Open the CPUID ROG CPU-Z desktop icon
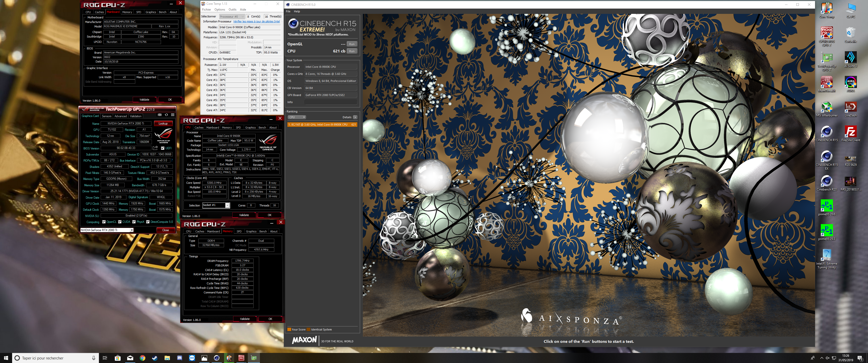The height and width of the screenshot is (363, 868). click(x=827, y=36)
